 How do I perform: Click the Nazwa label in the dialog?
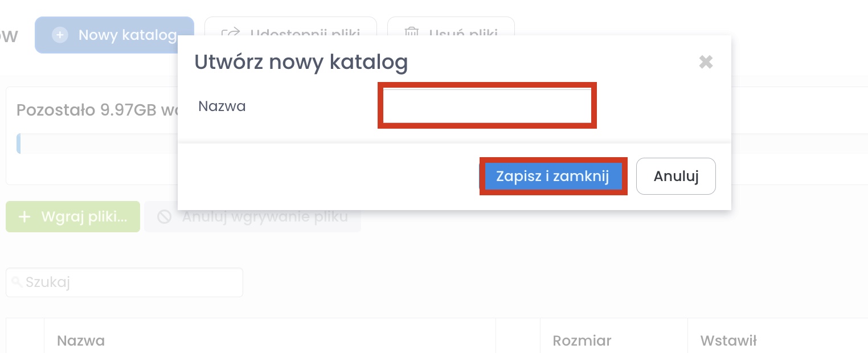point(222,106)
